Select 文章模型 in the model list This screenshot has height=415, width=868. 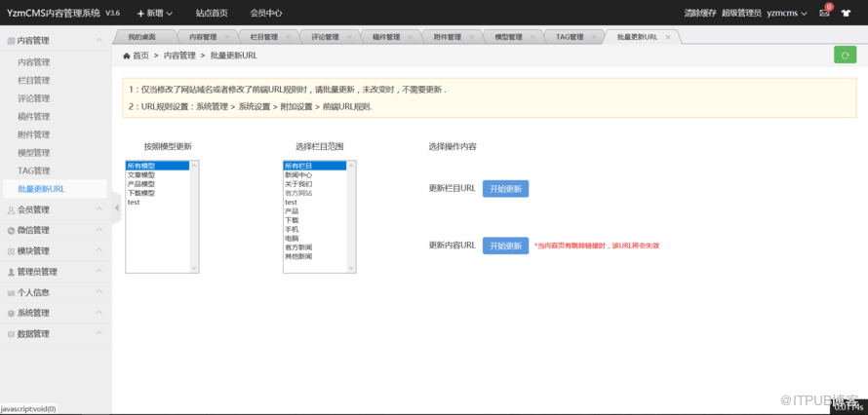pyautogui.click(x=158, y=174)
